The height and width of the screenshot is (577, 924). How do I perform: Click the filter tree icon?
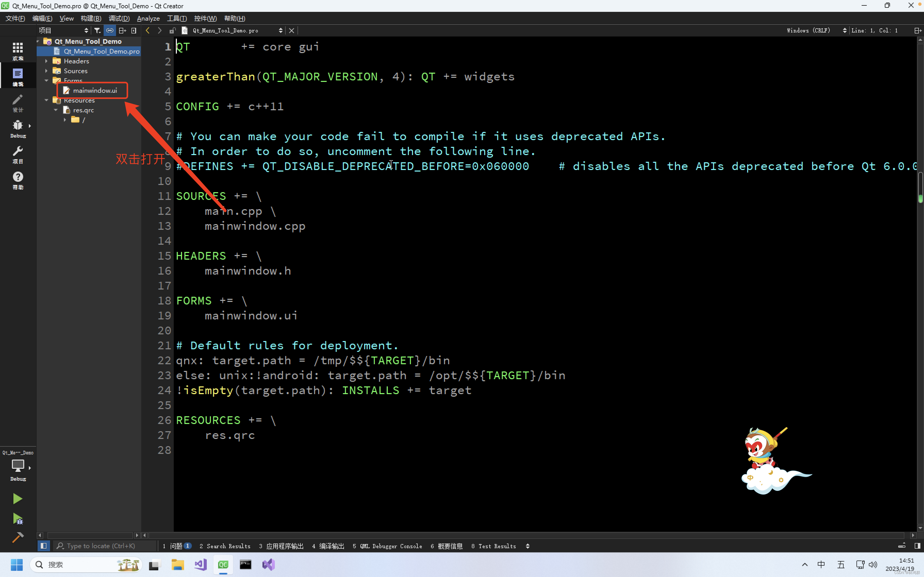[x=97, y=31]
